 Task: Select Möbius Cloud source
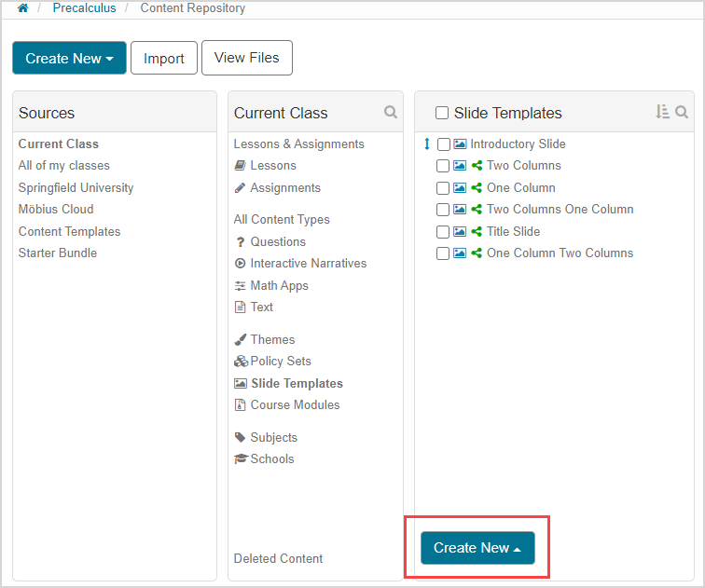[x=56, y=209]
